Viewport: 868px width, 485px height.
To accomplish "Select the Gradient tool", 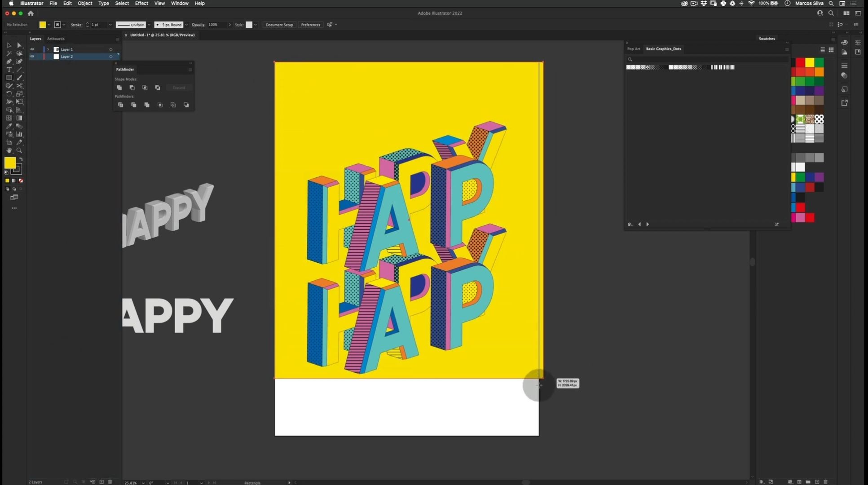I will (19, 118).
